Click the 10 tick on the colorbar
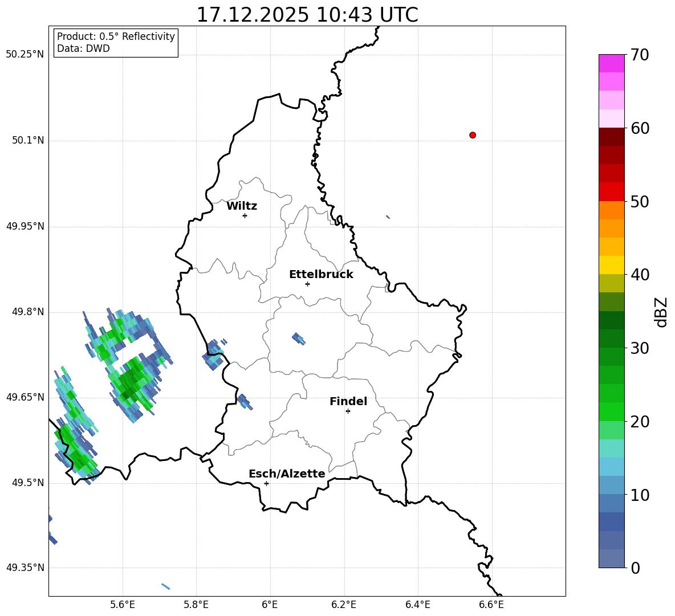Image resolution: width=675 pixels, height=616 pixels. pyautogui.click(x=639, y=495)
